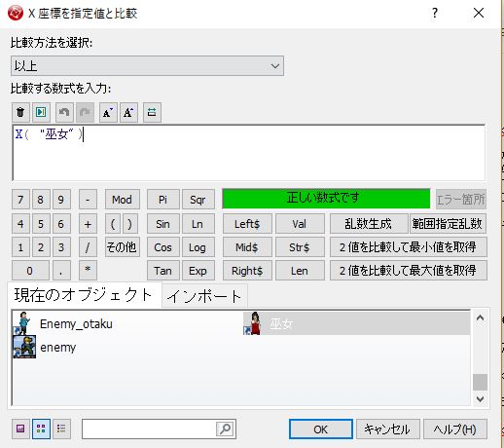The image size is (504, 448).
Task: Click 範囲指定乱数 ranged random button
Action: tap(448, 224)
